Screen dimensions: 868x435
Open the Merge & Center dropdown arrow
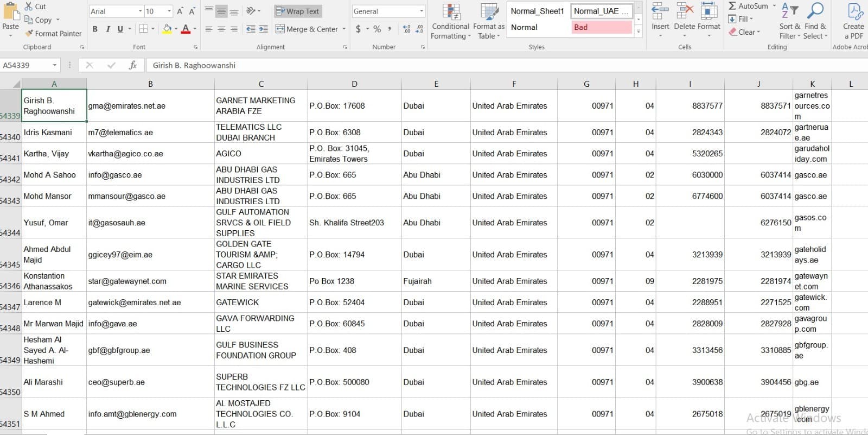coord(344,29)
